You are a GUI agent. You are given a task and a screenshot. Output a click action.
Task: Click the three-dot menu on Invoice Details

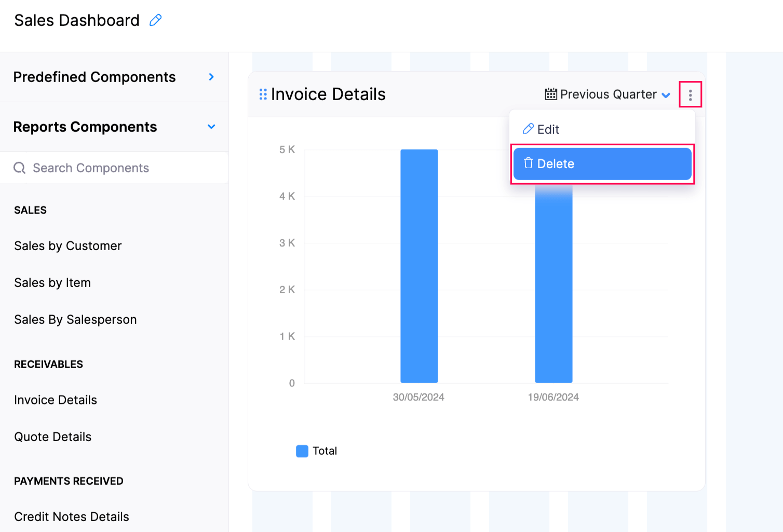click(690, 95)
